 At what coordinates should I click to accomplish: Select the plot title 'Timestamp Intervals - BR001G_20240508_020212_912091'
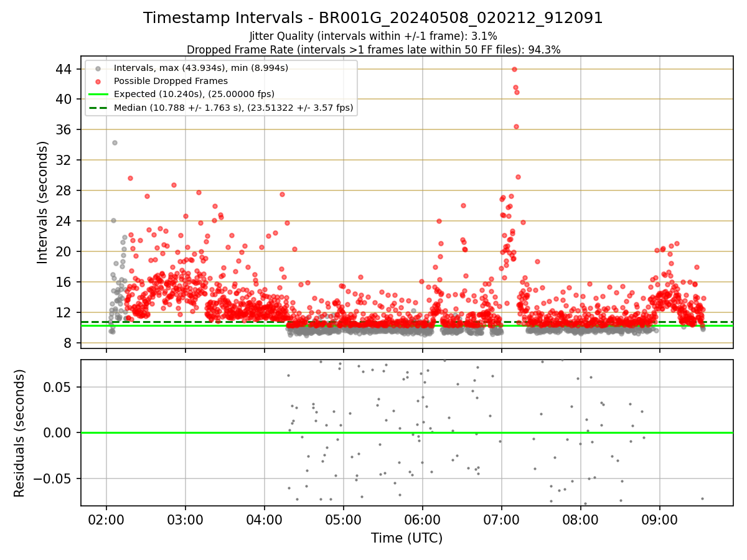coord(373,18)
